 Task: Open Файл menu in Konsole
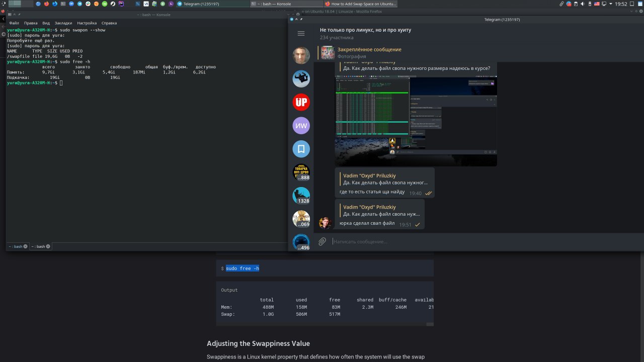14,23
